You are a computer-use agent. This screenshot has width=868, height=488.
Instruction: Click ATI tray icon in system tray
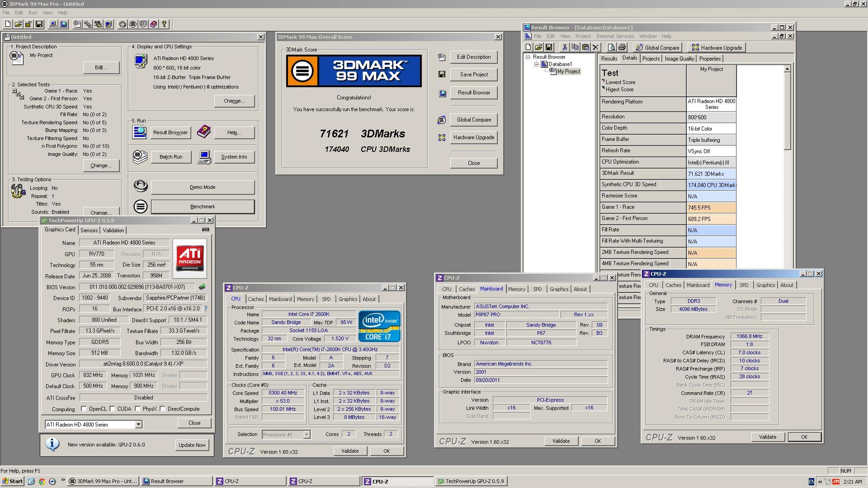tap(836, 482)
